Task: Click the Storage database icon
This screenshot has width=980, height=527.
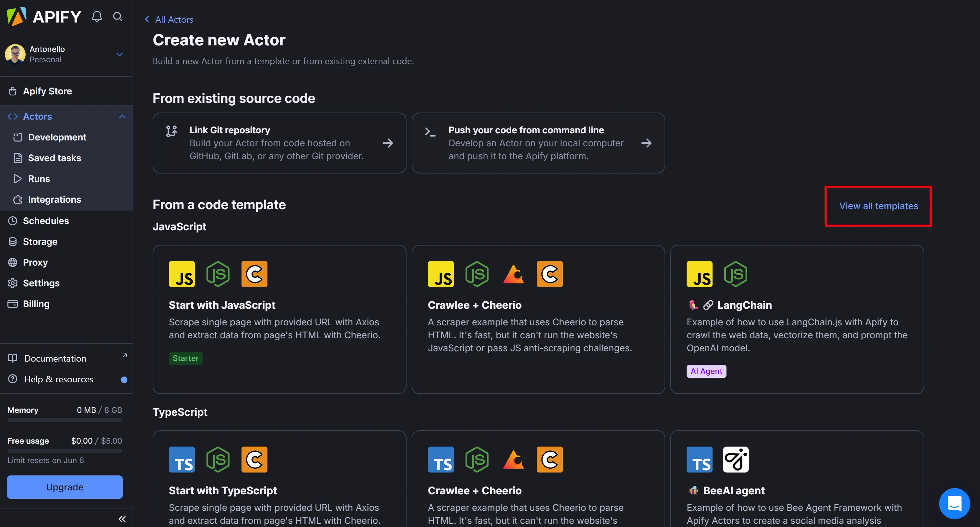Action: pos(13,242)
